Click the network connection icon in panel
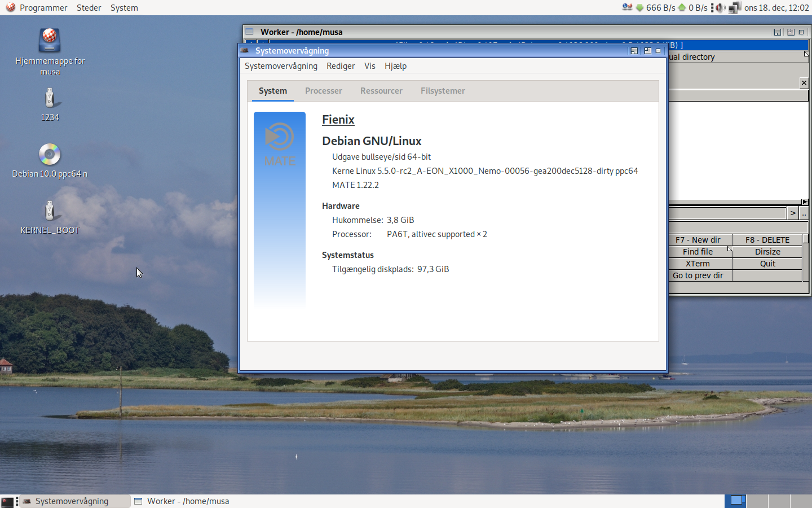Viewport: 812px width, 508px height. [734, 8]
